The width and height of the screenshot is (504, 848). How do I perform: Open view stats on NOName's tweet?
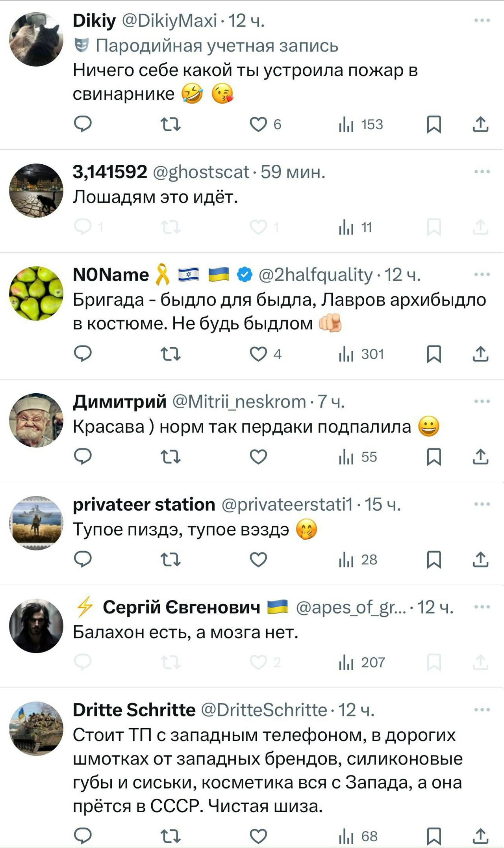pyautogui.click(x=361, y=354)
